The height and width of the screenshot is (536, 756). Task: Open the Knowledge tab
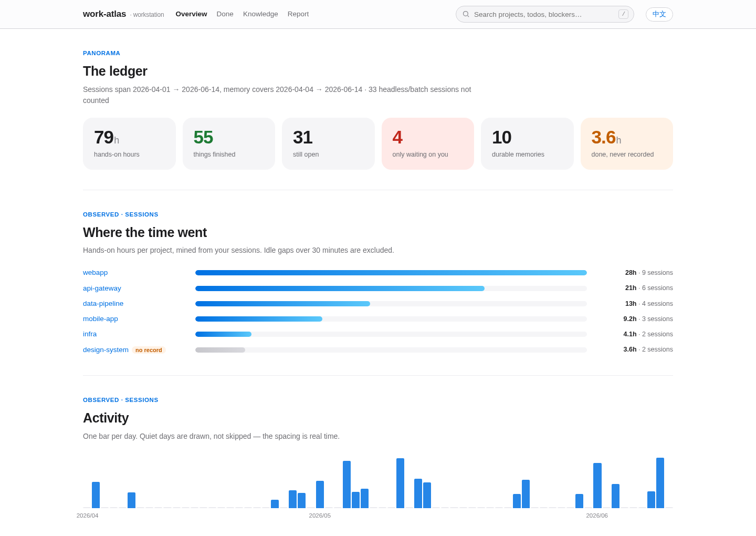260,14
